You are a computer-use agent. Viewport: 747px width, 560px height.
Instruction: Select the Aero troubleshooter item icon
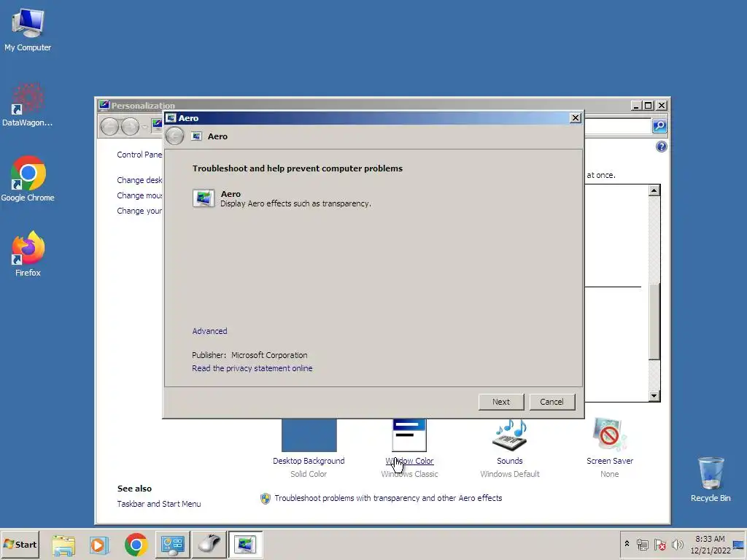[x=204, y=198]
